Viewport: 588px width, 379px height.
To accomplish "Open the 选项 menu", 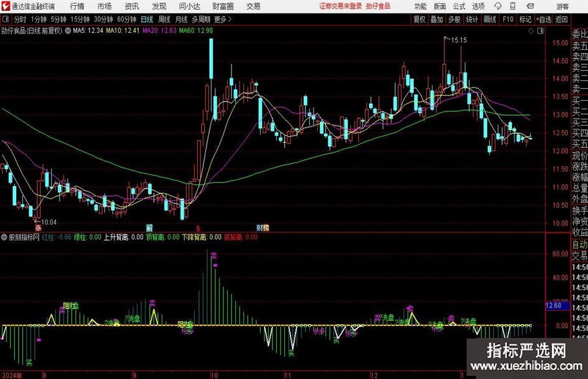I will click(x=478, y=6).
